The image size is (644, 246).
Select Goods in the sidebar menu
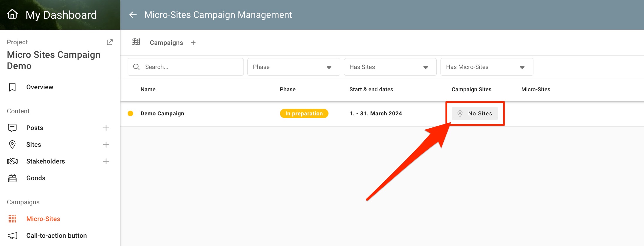[36, 178]
